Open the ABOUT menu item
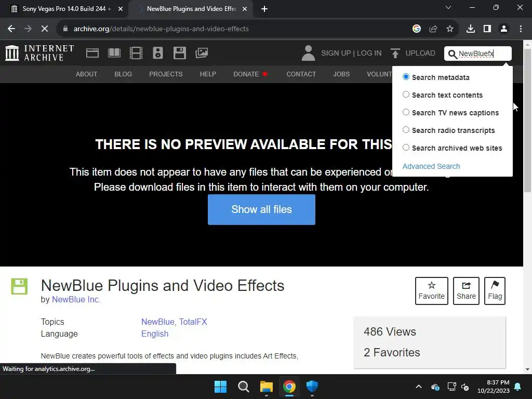532x399 pixels. pos(87,74)
